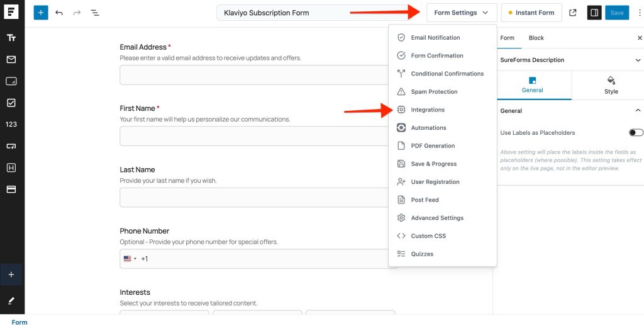Select Save & Progress menu item
The image size is (644, 325).
(x=442, y=164)
